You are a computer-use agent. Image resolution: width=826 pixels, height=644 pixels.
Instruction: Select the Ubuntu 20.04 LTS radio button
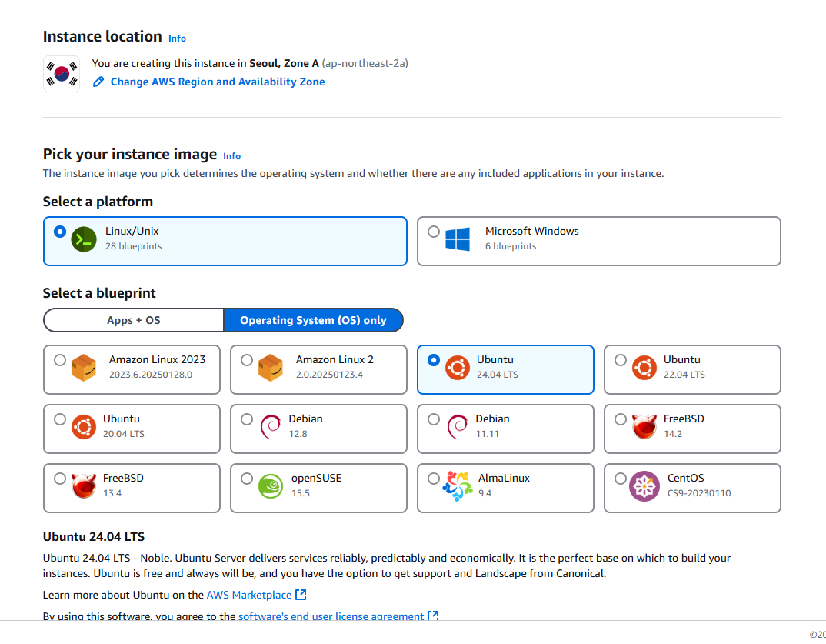[x=60, y=419]
